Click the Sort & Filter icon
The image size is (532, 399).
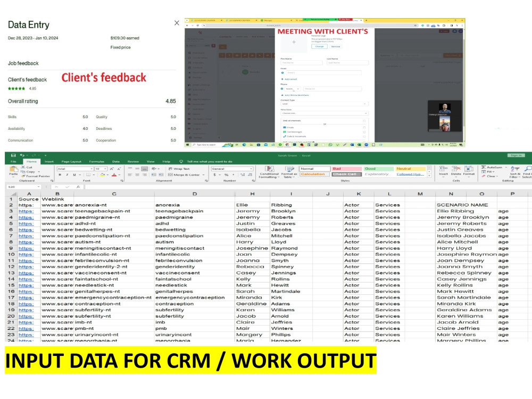514,169
